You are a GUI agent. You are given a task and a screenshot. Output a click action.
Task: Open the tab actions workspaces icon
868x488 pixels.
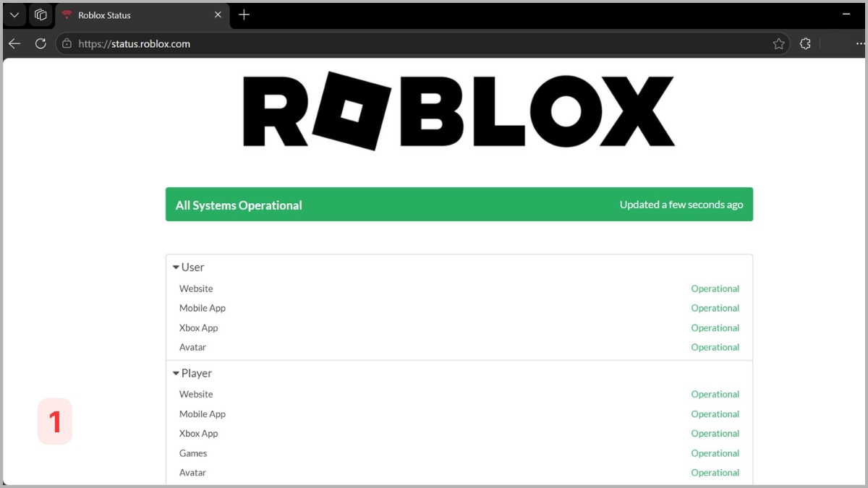[41, 14]
